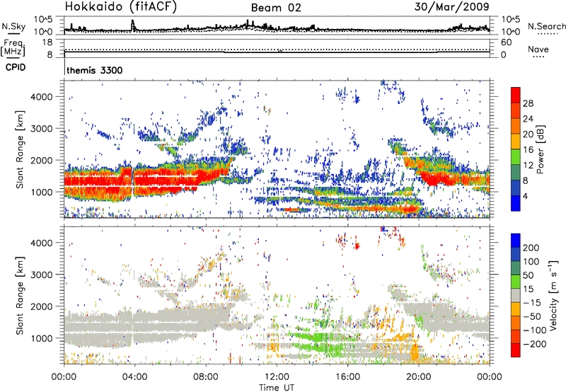Viewport: 566px width, 392px height.
Task: Click the '4' Power colorbar tick
Action: pyautogui.click(x=525, y=196)
